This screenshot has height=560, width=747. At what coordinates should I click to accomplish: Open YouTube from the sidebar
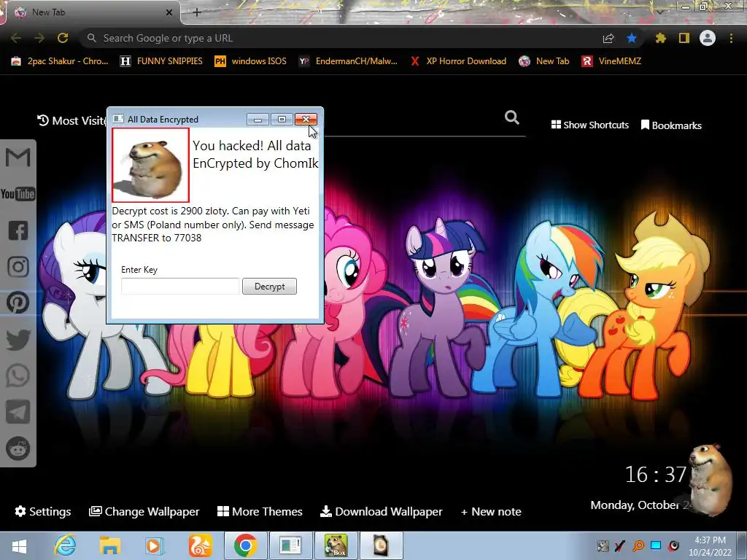(18, 194)
